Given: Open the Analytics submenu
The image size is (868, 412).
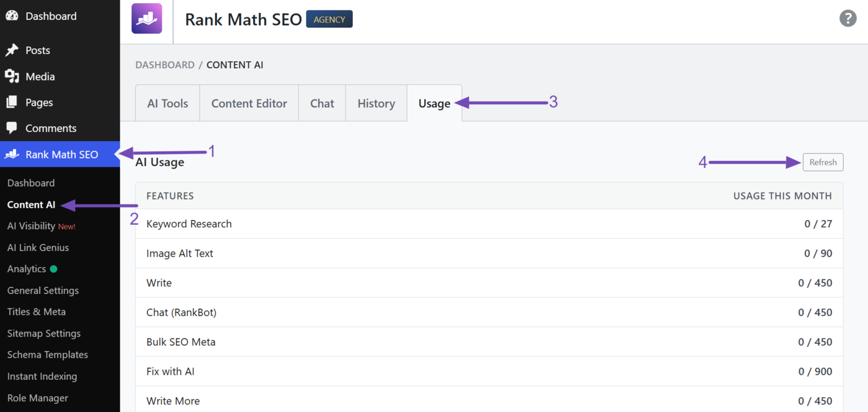Looking at the screenshot, I should [x=27, y=269].
